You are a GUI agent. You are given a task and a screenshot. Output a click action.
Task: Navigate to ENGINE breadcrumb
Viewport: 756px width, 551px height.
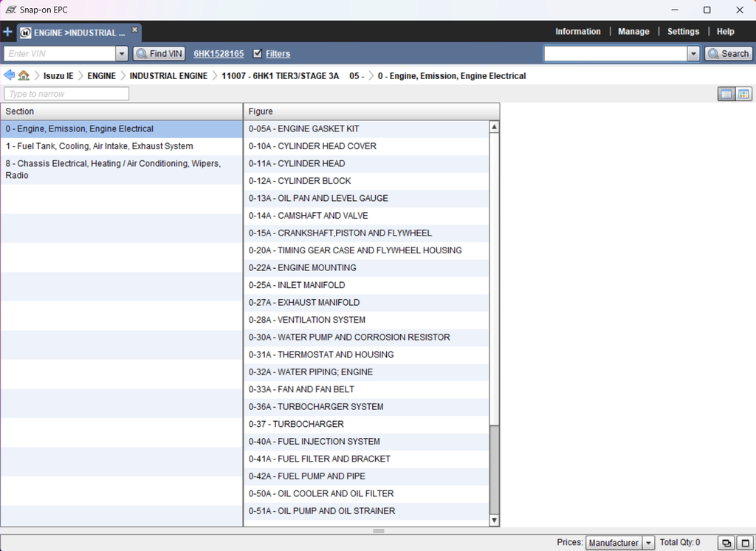(101, 76)
